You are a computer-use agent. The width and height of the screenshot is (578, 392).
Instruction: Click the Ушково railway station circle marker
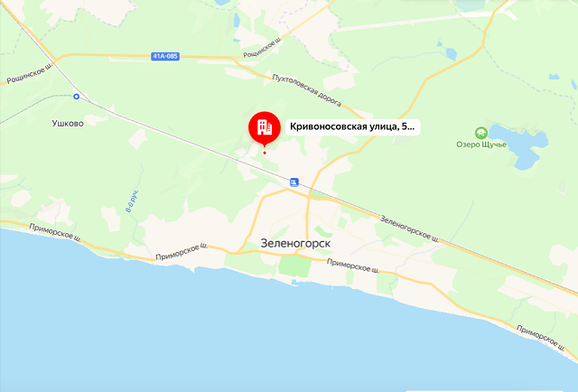(x=76, y=97)
